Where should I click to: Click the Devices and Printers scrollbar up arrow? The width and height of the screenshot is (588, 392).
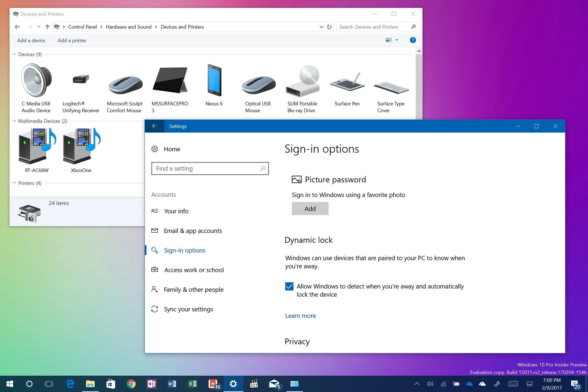[x=419, y=51]
